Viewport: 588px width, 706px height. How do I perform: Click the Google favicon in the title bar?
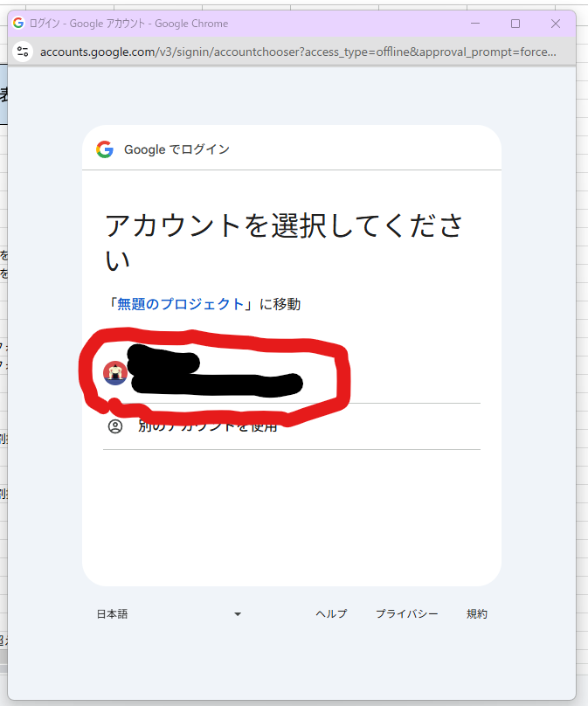point(18,24)
